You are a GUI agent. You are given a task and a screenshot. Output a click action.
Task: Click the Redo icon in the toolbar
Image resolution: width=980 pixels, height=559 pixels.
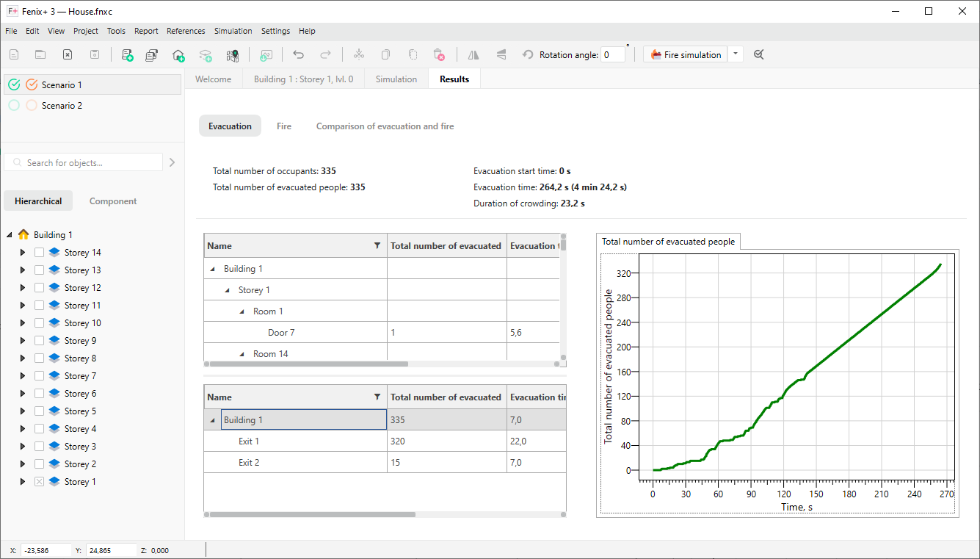[324, 54]
